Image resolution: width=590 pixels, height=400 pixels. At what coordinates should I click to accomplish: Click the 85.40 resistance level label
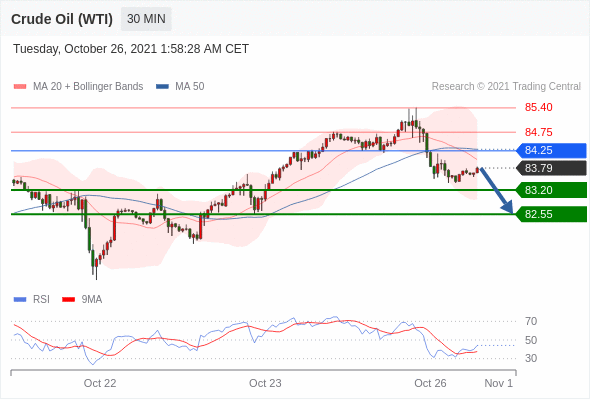(x=538, y=108)
